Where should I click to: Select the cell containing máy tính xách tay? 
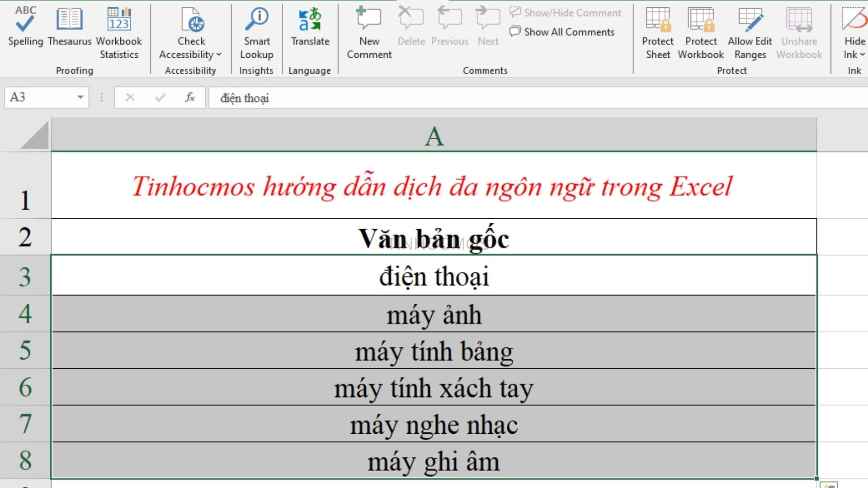tap(434, 387)
